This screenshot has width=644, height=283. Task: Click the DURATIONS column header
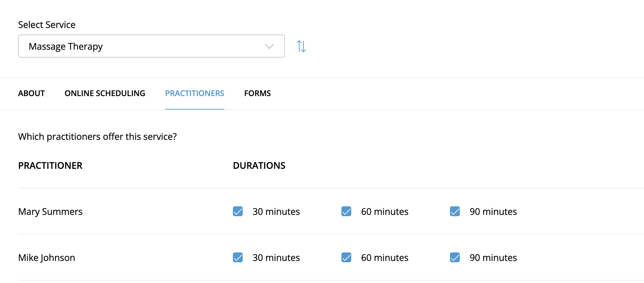pos(259,166)
